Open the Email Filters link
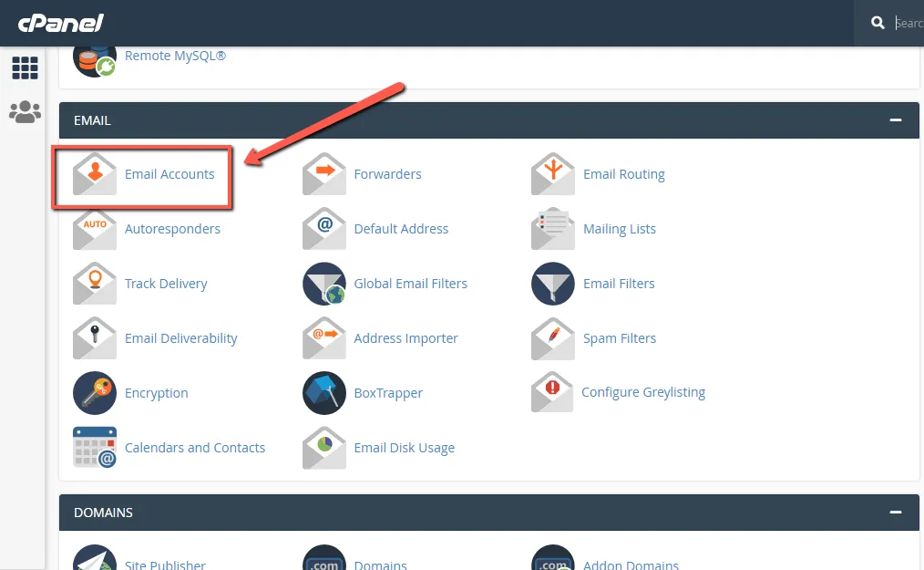 tap(619, 284)
